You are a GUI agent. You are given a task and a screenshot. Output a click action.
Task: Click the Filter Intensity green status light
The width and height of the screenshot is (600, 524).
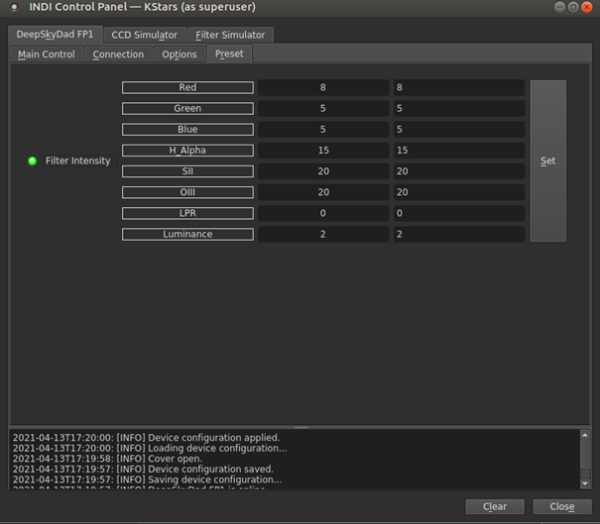[x=32, y=161]
